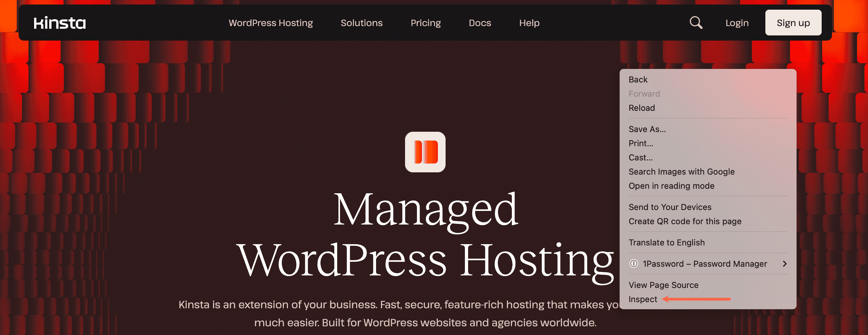Expand the 1Password submenu chevron
Screen dimensions: 868x335
point(785,264)
